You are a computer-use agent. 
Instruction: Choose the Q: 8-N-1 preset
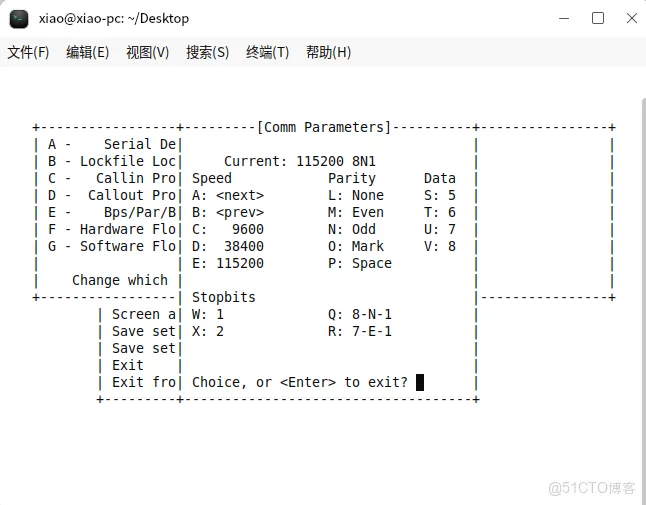(x=360, y=314)
